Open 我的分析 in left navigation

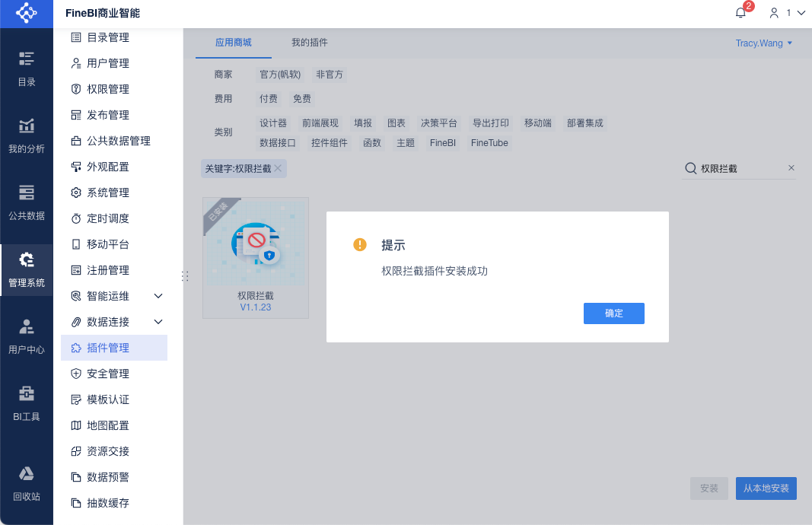27,135
